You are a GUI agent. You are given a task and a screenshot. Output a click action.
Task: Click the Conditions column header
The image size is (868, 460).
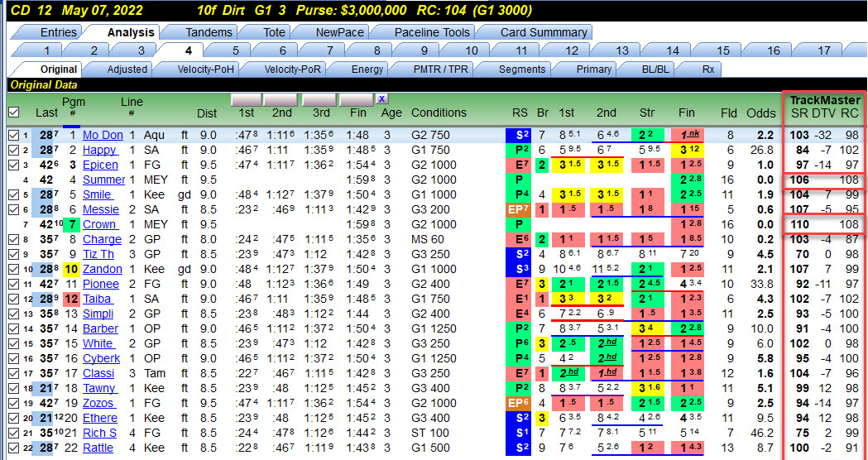tap(439, 113)
